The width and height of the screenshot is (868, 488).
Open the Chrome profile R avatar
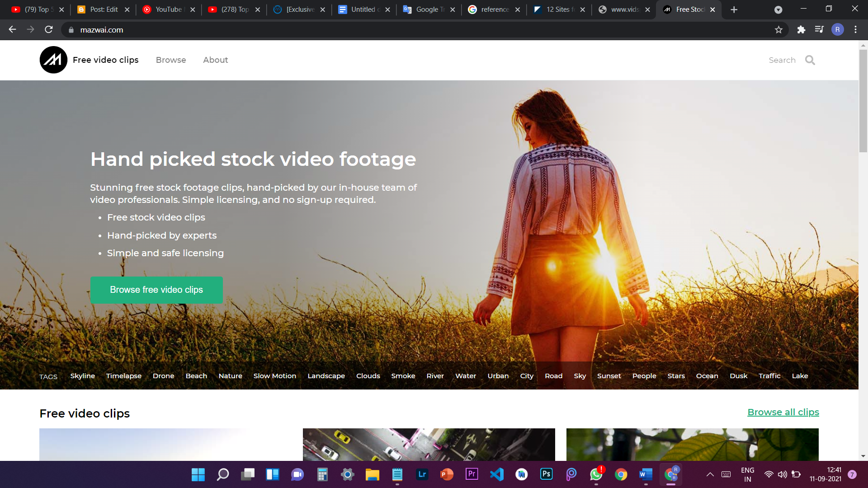point(837,30)
